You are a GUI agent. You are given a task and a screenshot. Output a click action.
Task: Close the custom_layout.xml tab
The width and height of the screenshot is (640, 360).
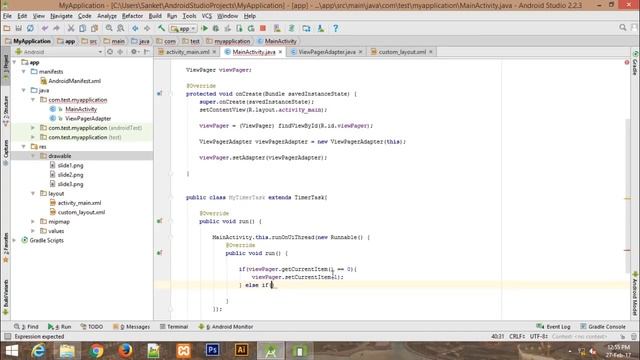[x=431, y=52]
